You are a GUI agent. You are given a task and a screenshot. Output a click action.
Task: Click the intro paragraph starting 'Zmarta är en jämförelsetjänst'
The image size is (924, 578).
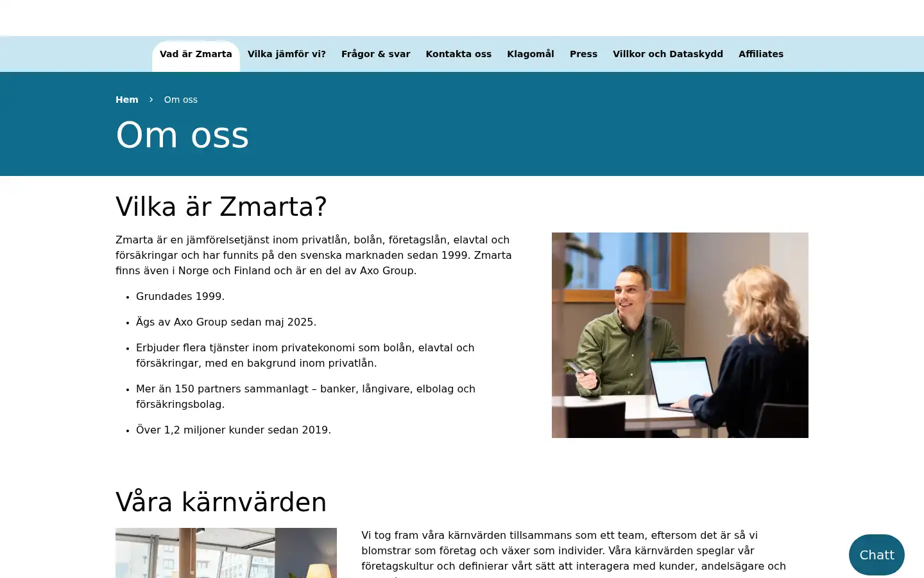(x=314, y=255)
